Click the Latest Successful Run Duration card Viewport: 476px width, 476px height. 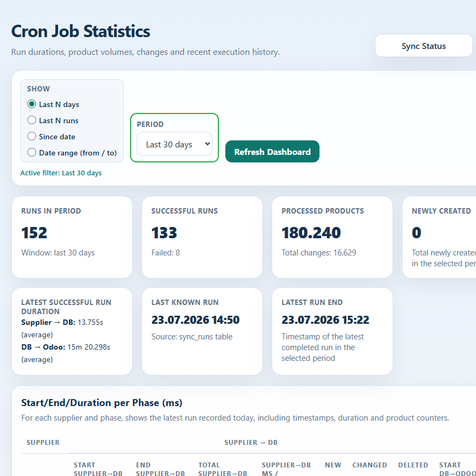pyautogui.click(x=72, y=331)
